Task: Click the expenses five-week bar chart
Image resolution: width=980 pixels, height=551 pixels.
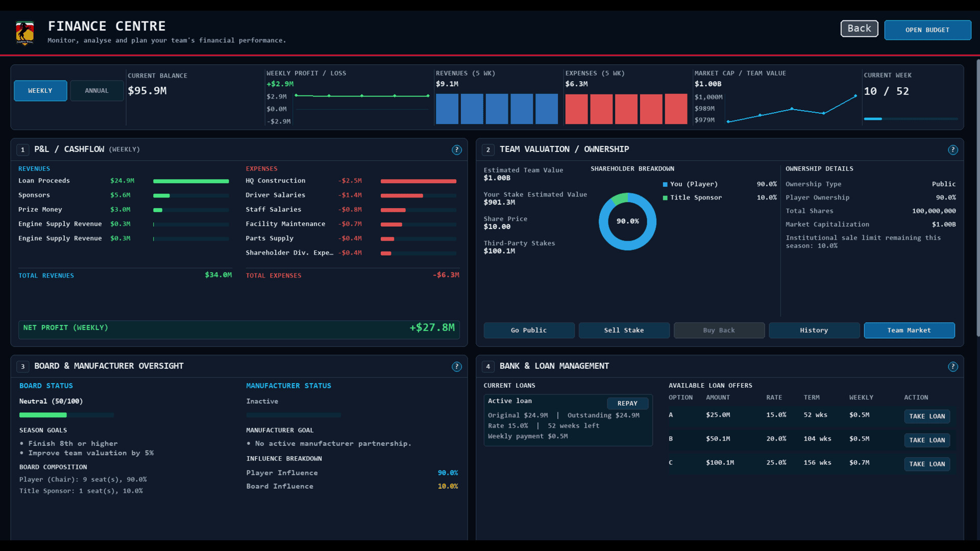Action: pos(626,109)
